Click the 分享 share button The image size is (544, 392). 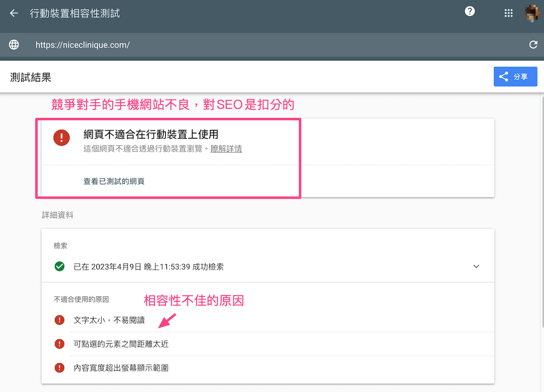click(515, 77)
